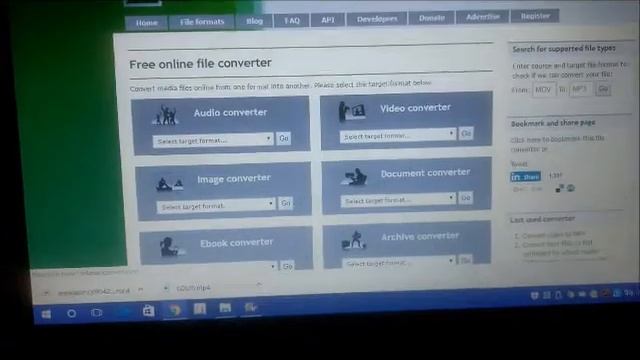The width and height of the screenshot is (640, 360).
Task: Open the Donate tab
Action: (x=431, y=18)
